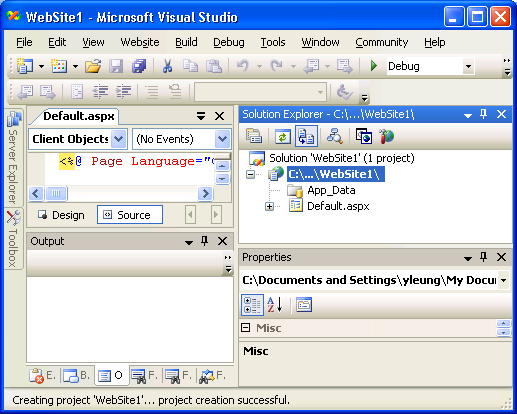Open the Community menu

(x=382, y=42)
